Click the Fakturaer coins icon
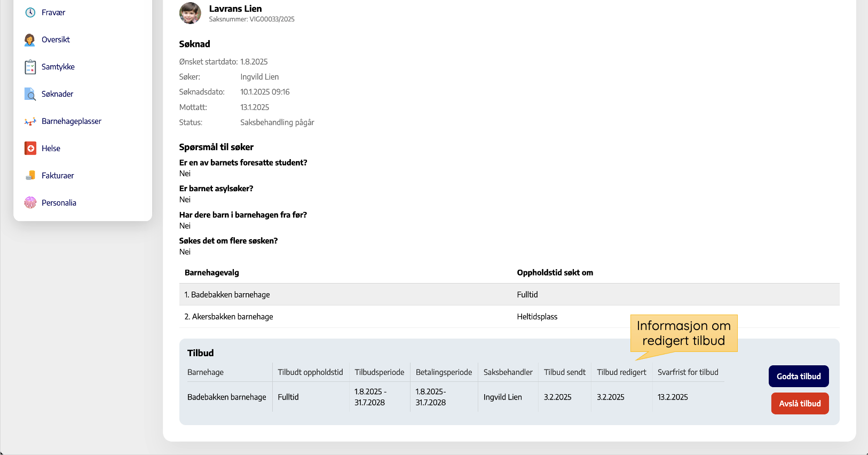Screen dimensions: 868x455 (30, 176)
